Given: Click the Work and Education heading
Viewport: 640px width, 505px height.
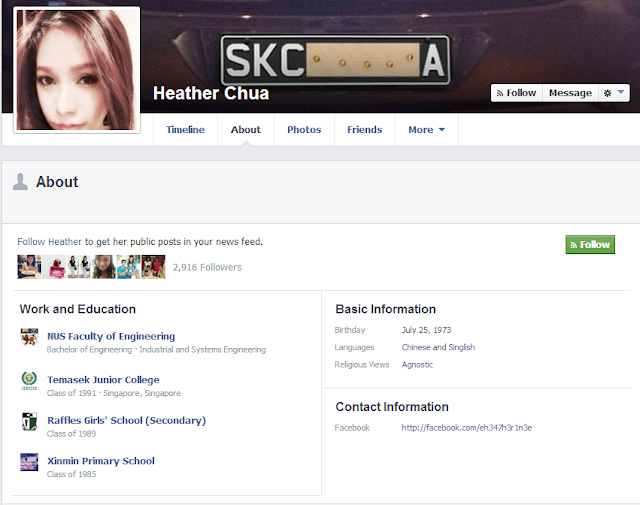Looking at the screenshot, I should point(78,309).
